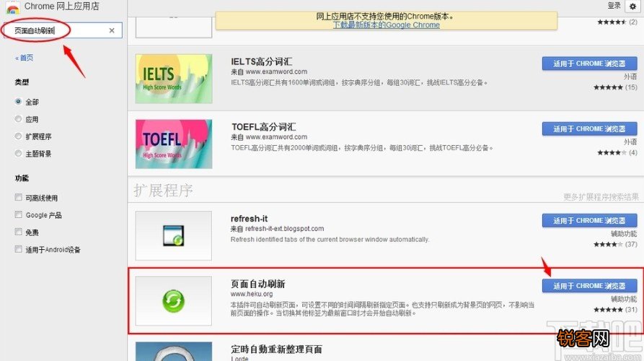Add TOEFL高分词汇 with 适用于 CHROME 浏览器 button

589,129
